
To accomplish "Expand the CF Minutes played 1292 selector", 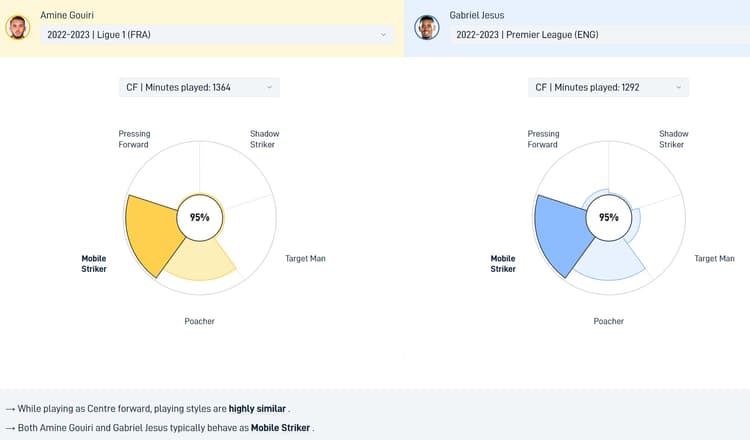I will (x=608, y=88).
